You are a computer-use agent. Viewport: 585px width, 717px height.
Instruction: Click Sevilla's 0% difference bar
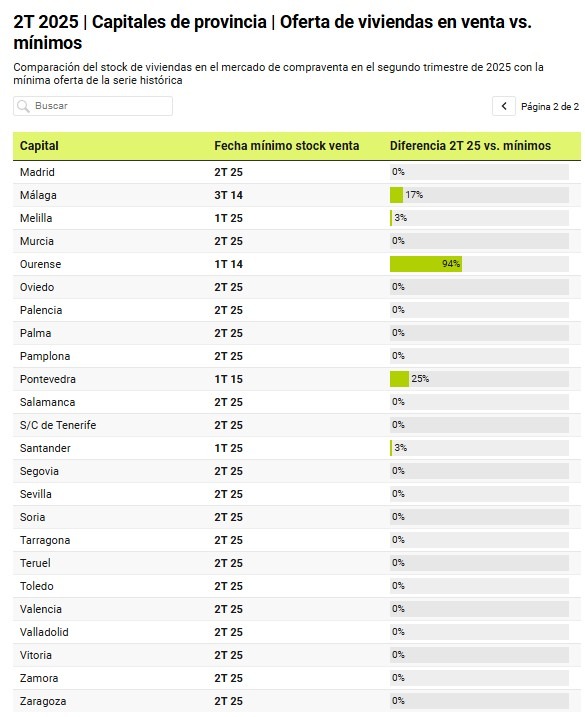pyautogui.click(x=479, y=494)
